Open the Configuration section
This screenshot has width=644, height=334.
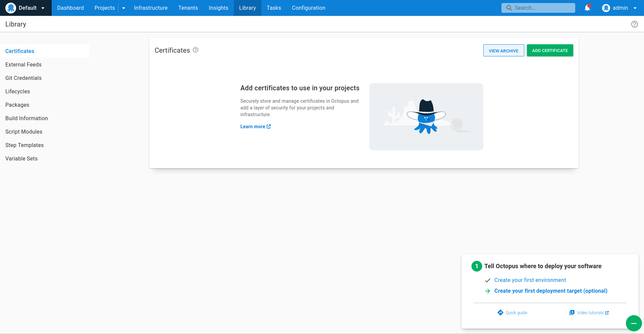click(x=309, y=8)
